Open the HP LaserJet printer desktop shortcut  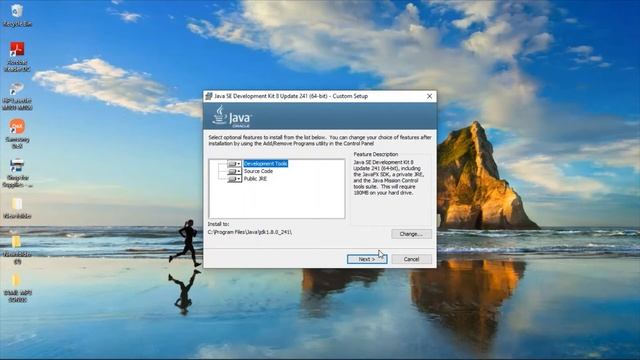coord(17,96)
